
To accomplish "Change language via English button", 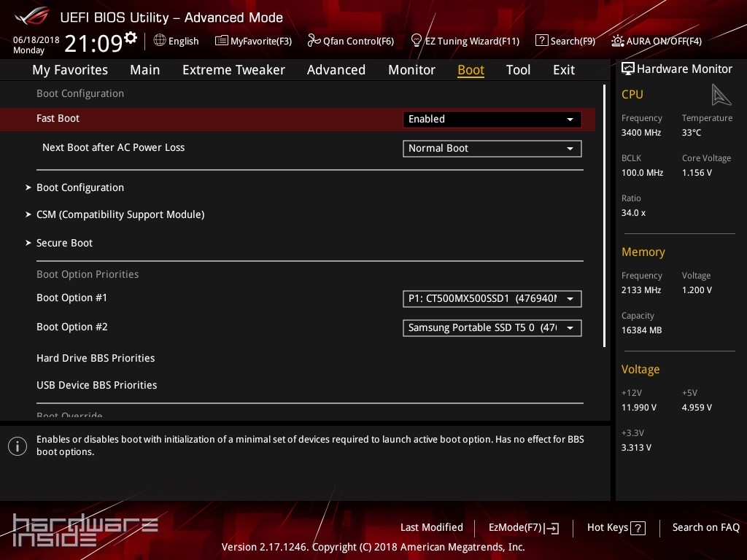I will pos(183,41).
